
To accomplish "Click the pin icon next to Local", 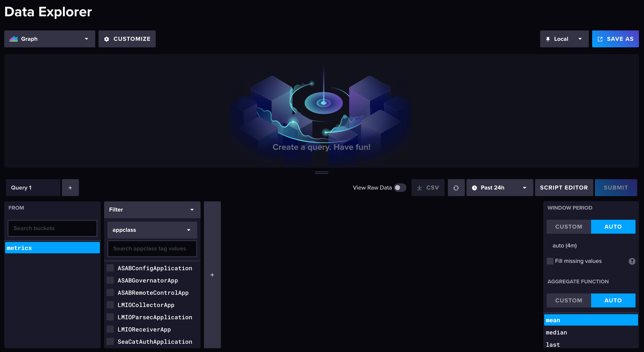I will [548, 39].
